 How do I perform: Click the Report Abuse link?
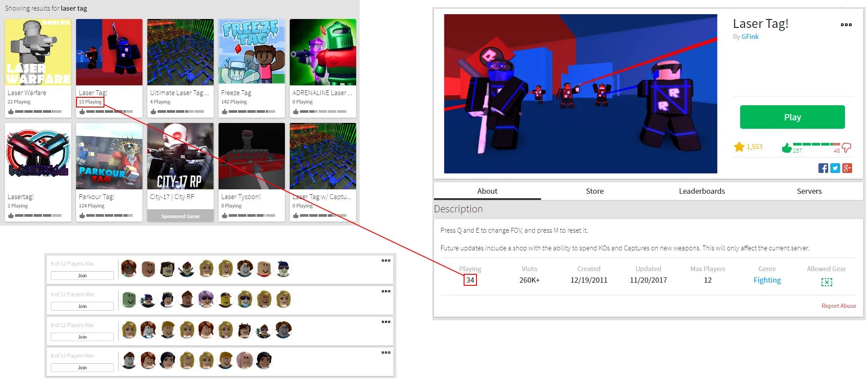839,306
